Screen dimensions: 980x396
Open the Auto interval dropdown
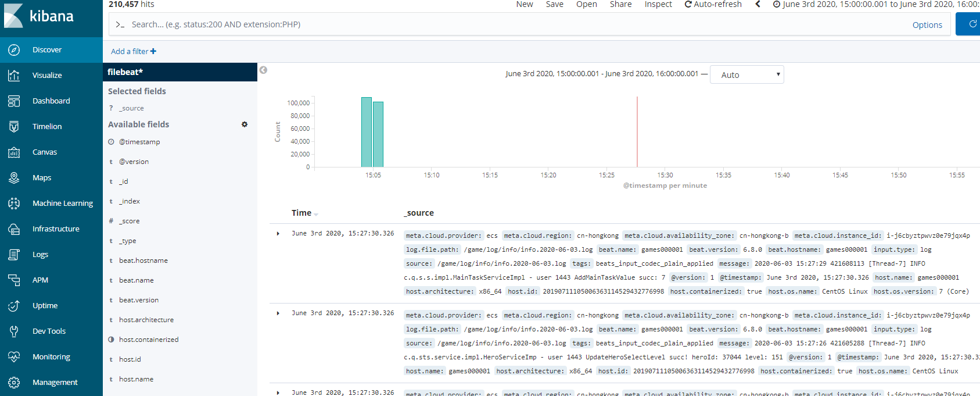(747, 74)
